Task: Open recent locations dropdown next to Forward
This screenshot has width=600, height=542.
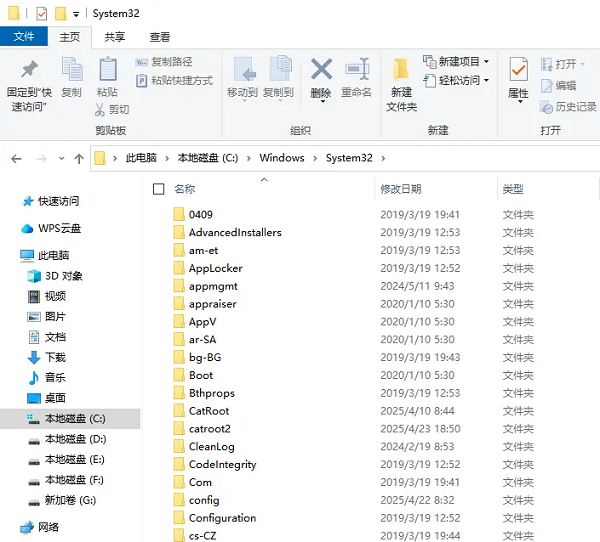Action: (61, 158)
